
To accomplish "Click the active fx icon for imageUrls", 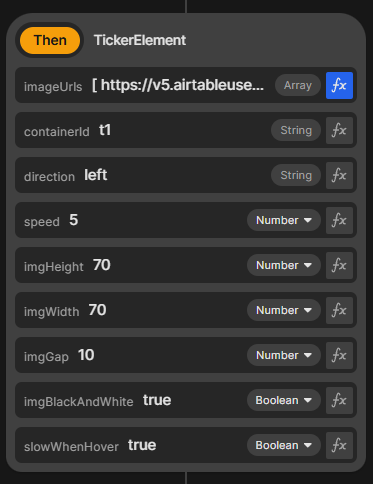I will click(x=339, y=85).
